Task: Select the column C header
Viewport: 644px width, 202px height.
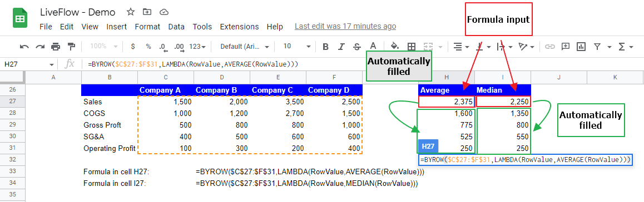Action: coord(166,77)
